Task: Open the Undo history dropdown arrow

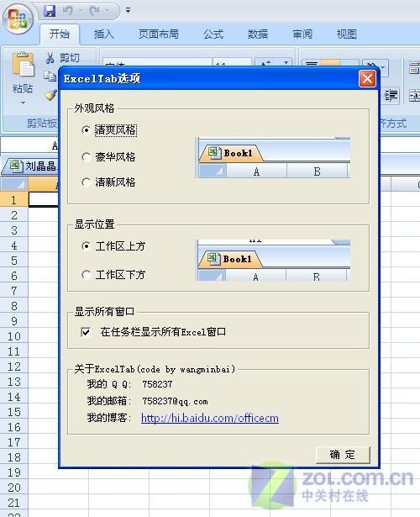Action: (x=80, y=11)
